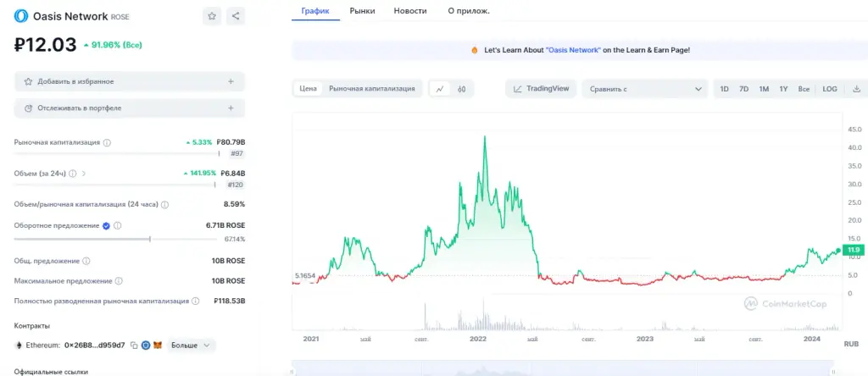Click the ₽12.03 price value

click(x=46, y=45)
